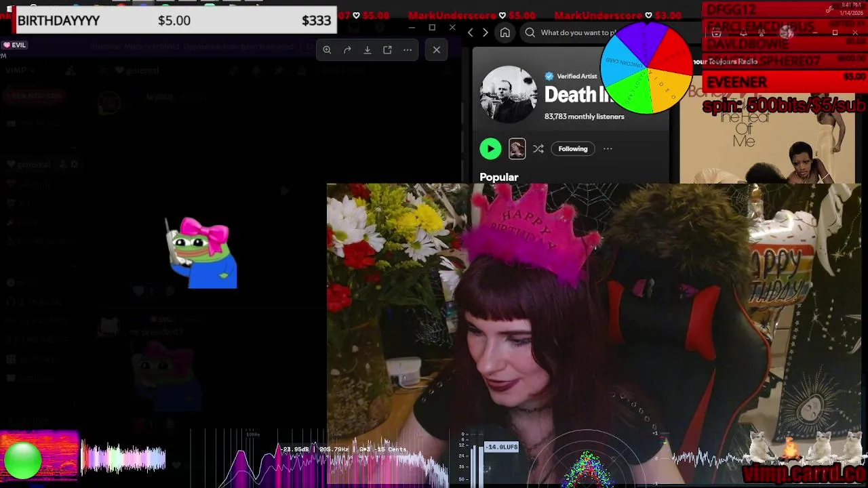Toggle shuffle for the artist page

[x=538, y=148]
